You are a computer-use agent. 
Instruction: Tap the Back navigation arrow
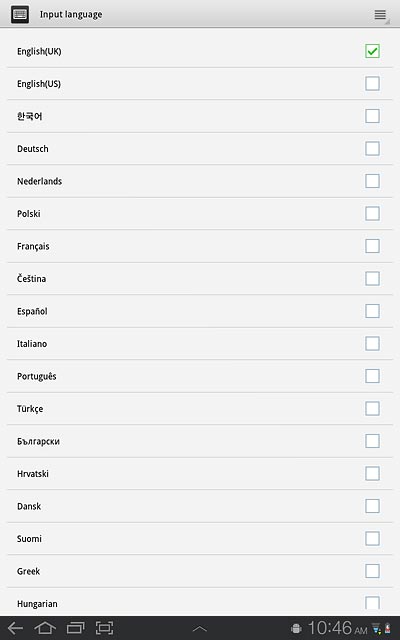coord(16,628)
